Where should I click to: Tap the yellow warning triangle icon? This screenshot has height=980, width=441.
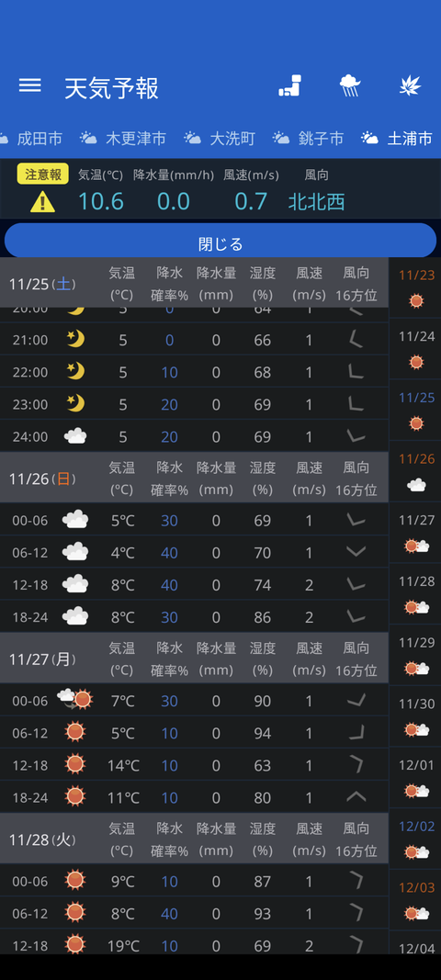(x=42, y=201)
